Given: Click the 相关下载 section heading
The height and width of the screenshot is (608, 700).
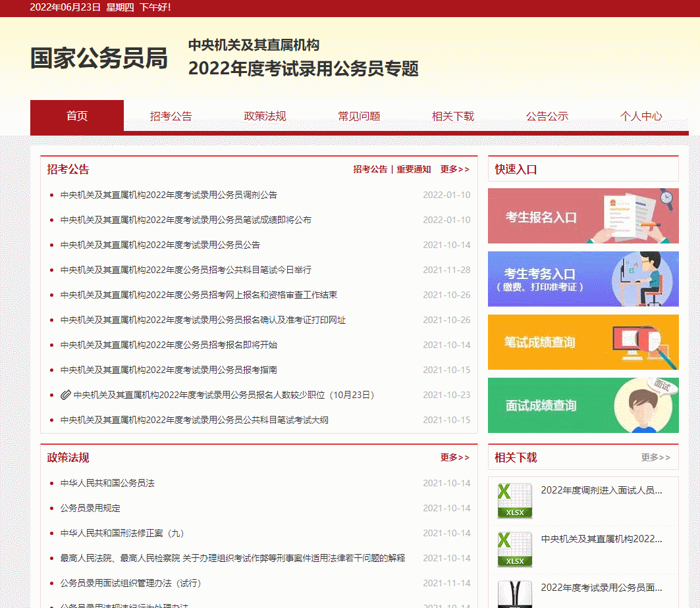Looking at the screenshot, I should click(516, 457).
